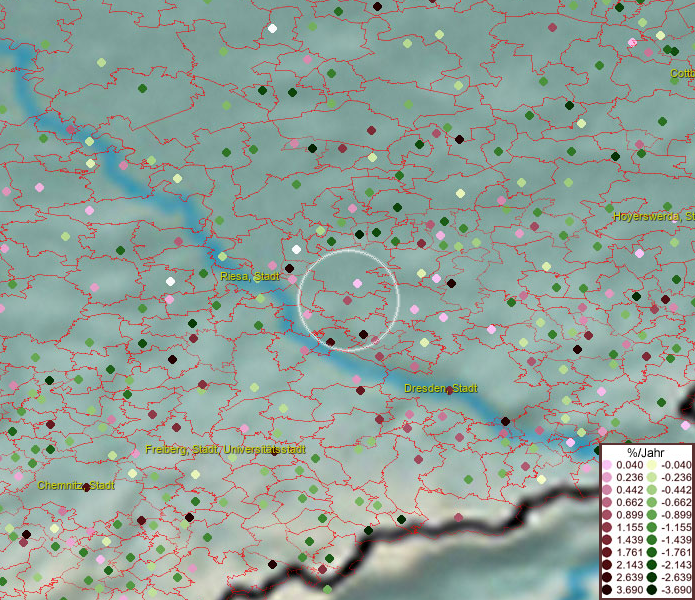Click the 1.439 legend value text

(629, 540)
